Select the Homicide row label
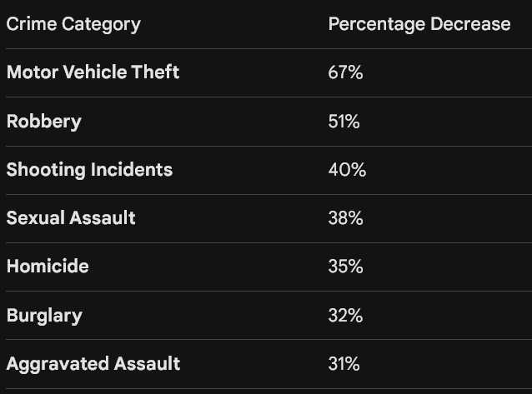This screenshot has height=394, width=532. [48, 267]
